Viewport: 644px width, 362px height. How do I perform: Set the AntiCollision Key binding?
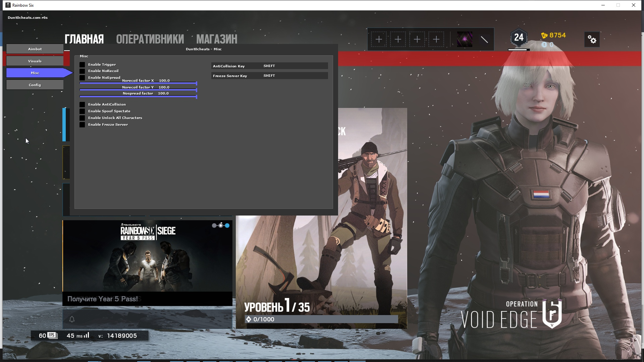point(270,66)
